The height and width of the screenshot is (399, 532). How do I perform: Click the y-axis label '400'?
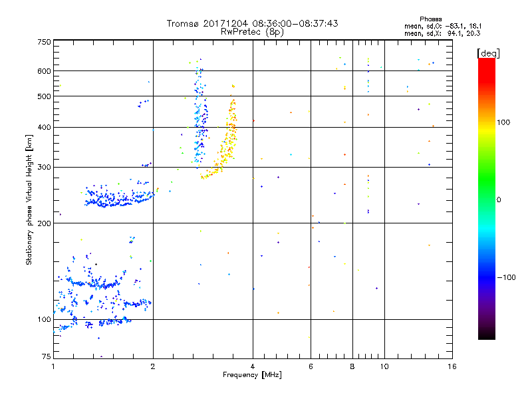point(44,127)
